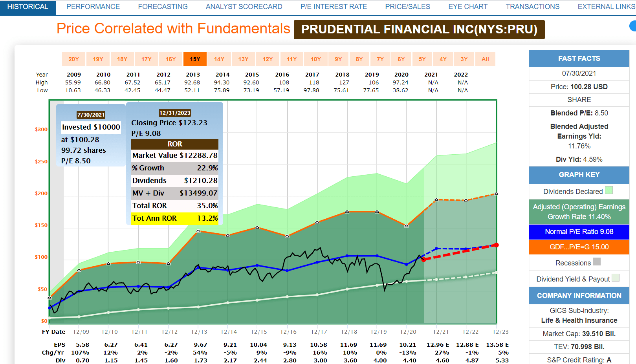The height and width of the screenshot is (364, 636).
Task: Click the 12/31/2023 date label in chart
Action: (175, 113)
